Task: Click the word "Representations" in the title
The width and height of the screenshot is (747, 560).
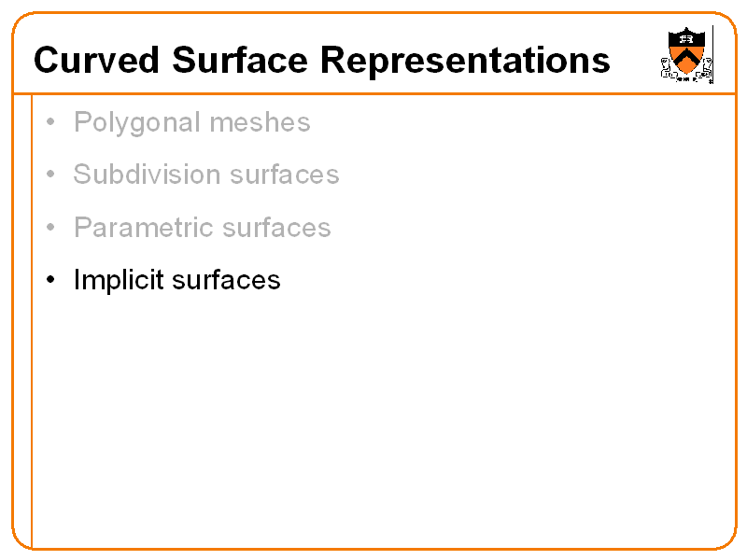Action: pyautogui.click(x=466, y=61)
